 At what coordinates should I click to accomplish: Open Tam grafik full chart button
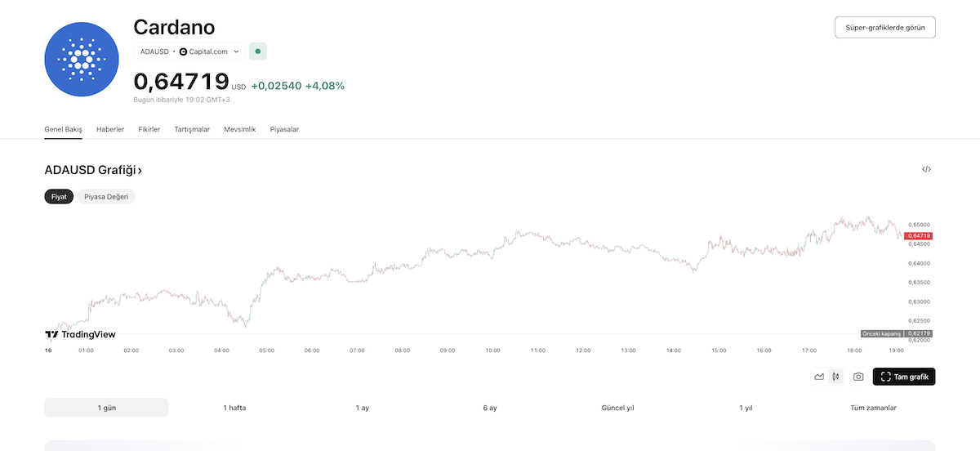(x=904, y=377)
